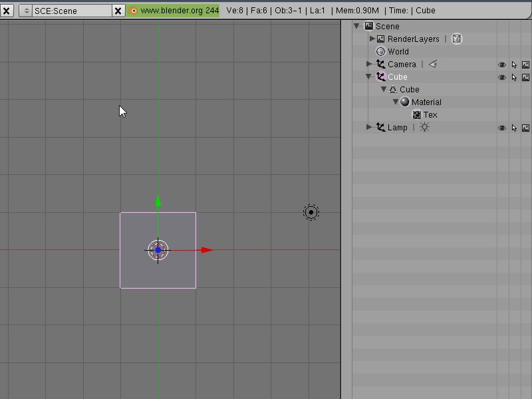The width and height of the screenshot is (532, 399).
Task: Expand the Lamp tree item
Action: pos(369,127)
